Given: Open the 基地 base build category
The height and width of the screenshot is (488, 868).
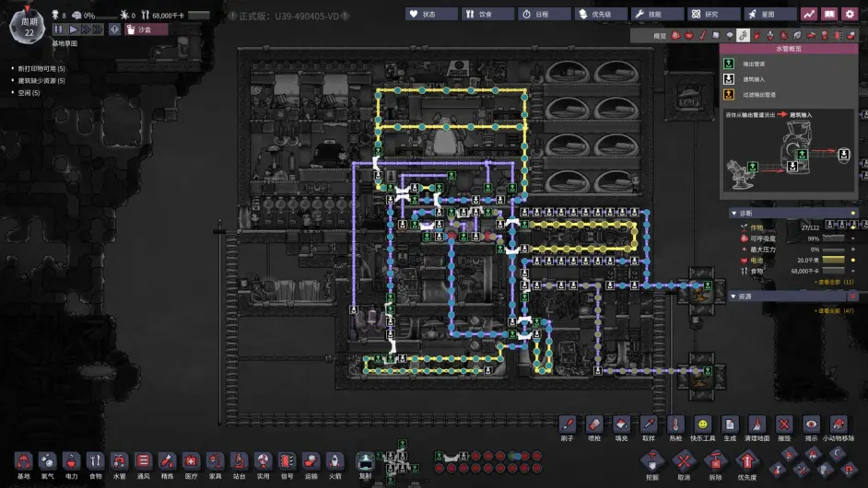Looking at the screenshot, I should click(x=23, y=465).
